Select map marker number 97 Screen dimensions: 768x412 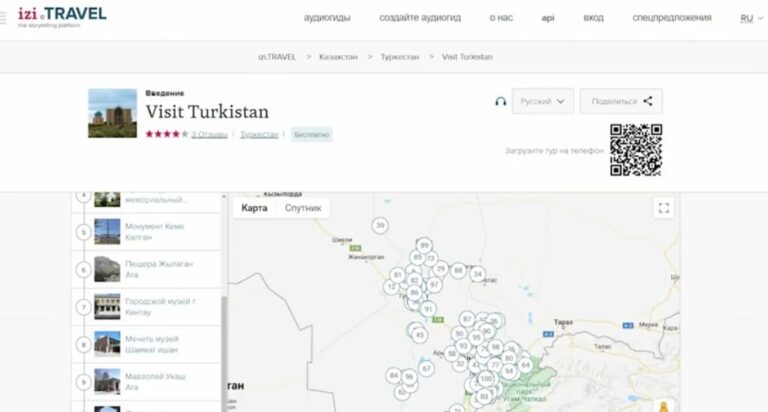[x=434, y=285]
